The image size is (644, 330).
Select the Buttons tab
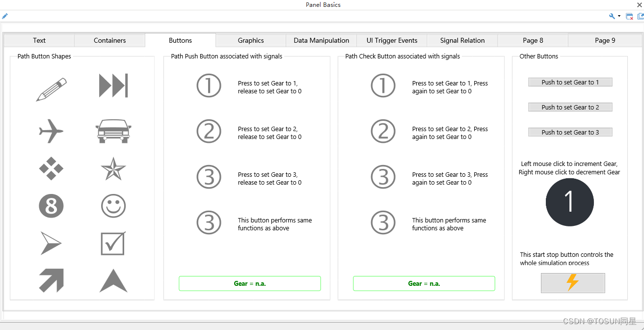[x=181, y=40]
